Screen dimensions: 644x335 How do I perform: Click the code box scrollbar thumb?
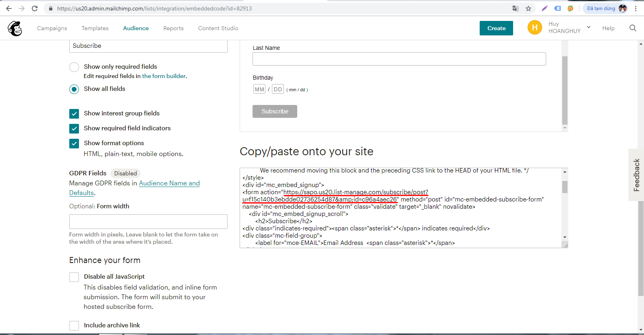point(565,187)
